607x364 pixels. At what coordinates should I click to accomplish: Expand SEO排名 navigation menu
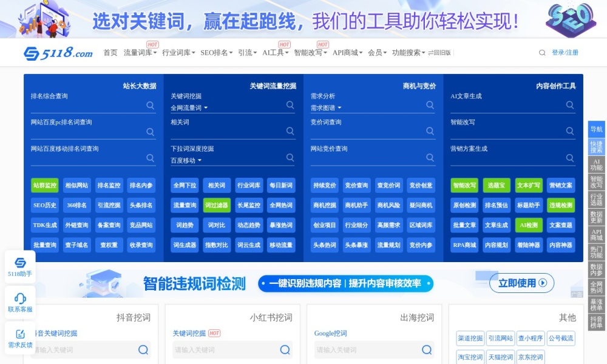[217, 53]
